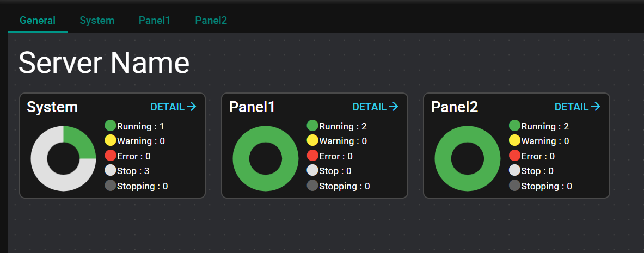Click the Stop : 3 legend label
Image resolution: width=644 pixels, height=253 pixels.
coord(133,171)
